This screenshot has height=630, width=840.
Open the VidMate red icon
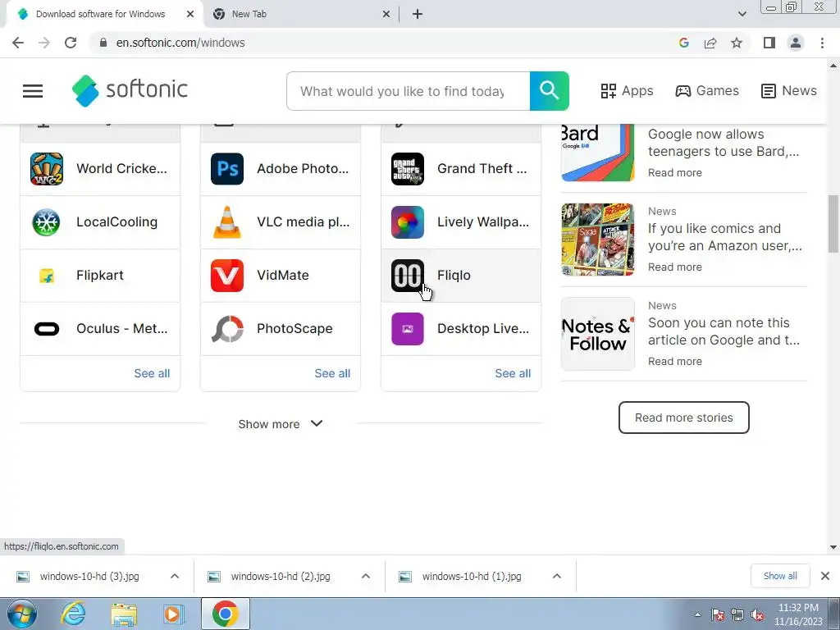coord(227,276)
